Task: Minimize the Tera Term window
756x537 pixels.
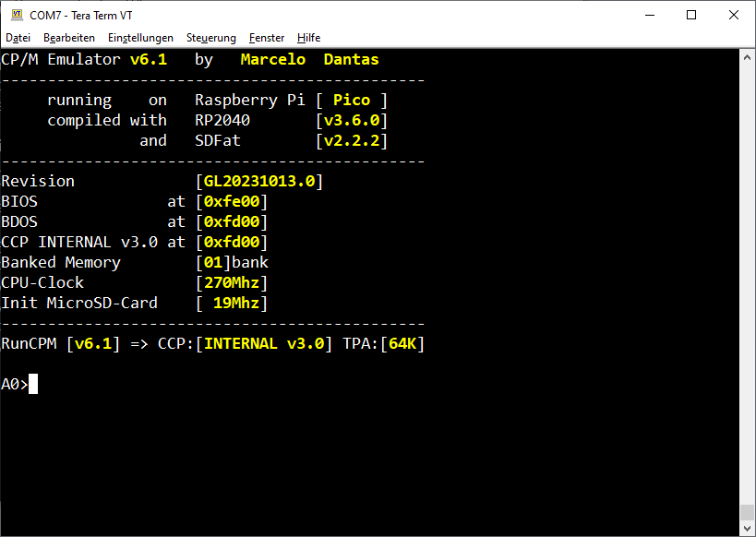Action: [649, 15]
